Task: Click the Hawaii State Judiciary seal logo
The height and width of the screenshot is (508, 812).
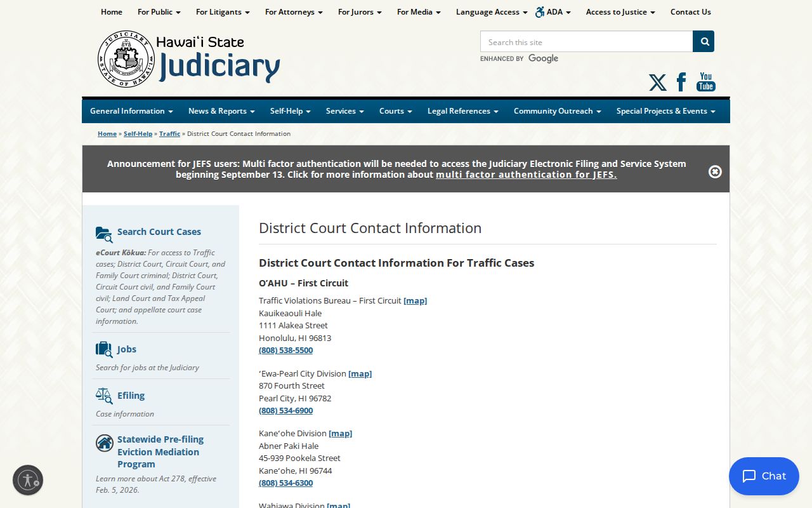Action: 126,59
